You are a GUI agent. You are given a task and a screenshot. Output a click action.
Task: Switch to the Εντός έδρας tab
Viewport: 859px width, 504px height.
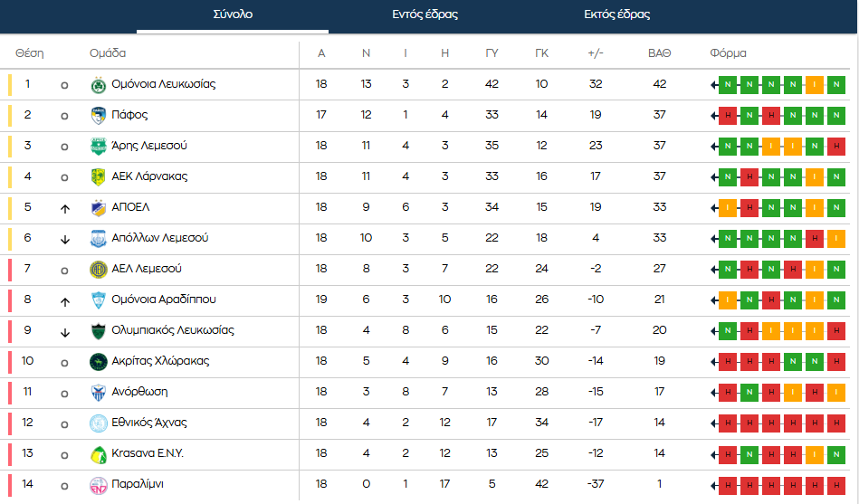point(425,14)
